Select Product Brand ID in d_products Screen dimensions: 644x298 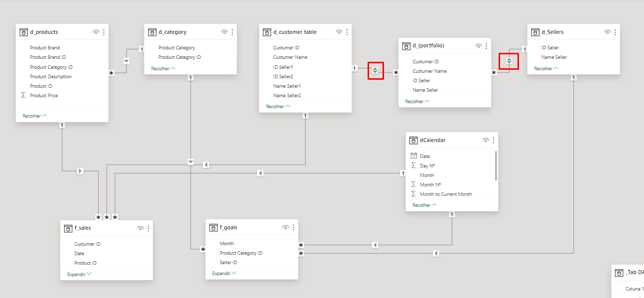(x=48, y=57)
